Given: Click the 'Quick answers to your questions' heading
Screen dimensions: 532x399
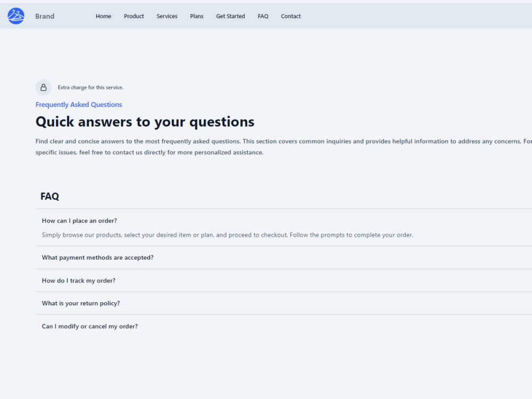Looking at the screenshot, I should point(145,122).
